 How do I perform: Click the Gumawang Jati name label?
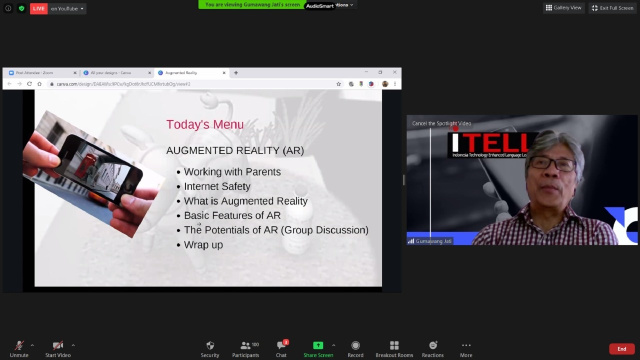pyautogui.click(x=430, y=241)
